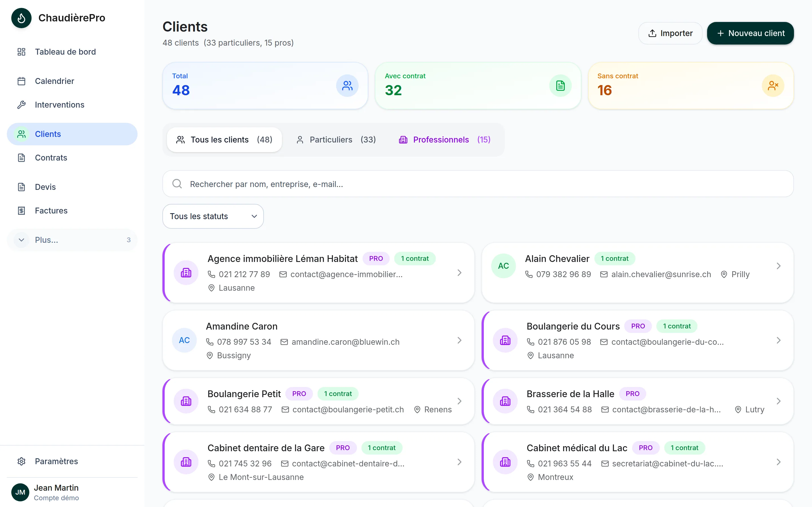Open the Tous les statuts dropdown
Viewport: 812px width, 507px height.
(x=213, y=216)
